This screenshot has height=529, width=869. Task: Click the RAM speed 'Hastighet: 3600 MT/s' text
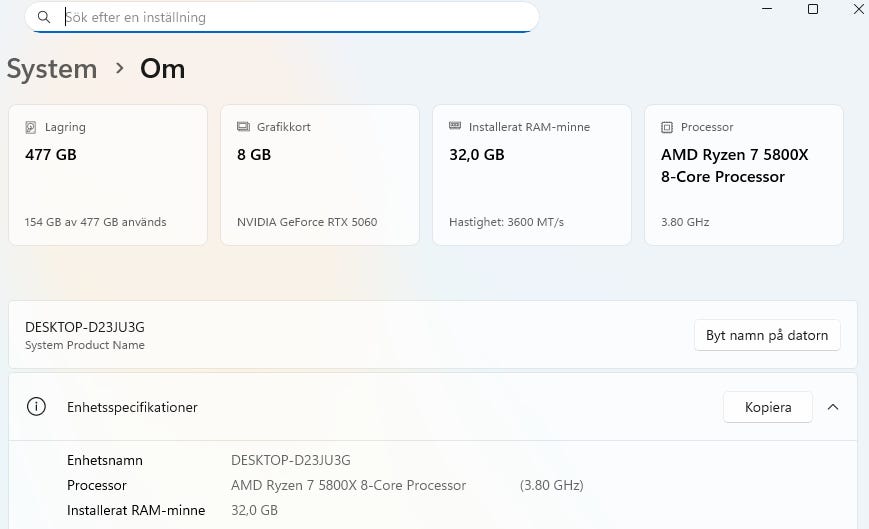click(x=506, y=222)
